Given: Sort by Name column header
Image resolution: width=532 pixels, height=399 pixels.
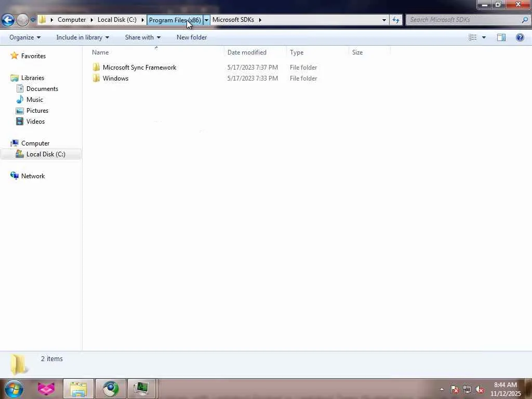Looking at the screenshot, I should pyautogui.click(x=156, y=52).
